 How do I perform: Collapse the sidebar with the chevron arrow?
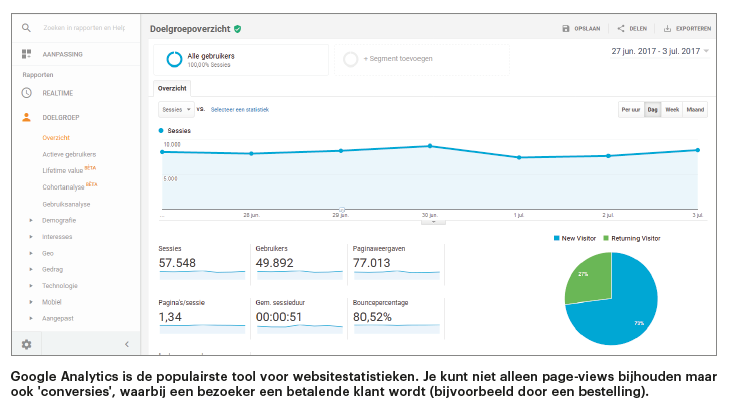pos(126,344)
